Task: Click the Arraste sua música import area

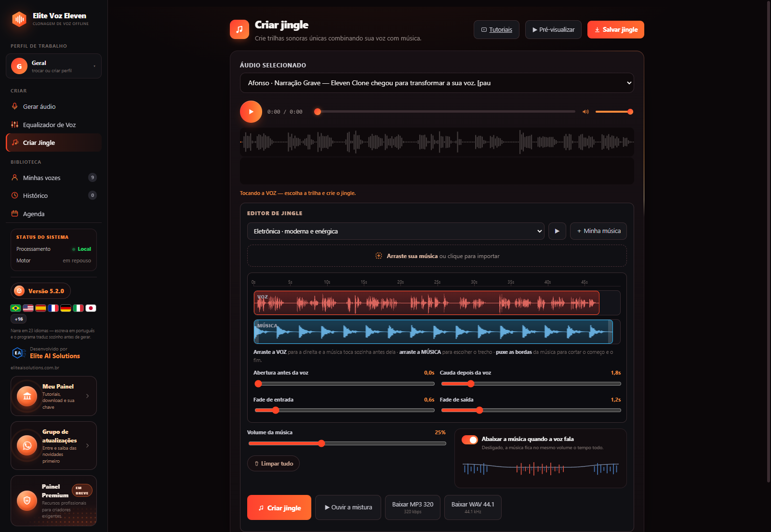Action: 437,256
